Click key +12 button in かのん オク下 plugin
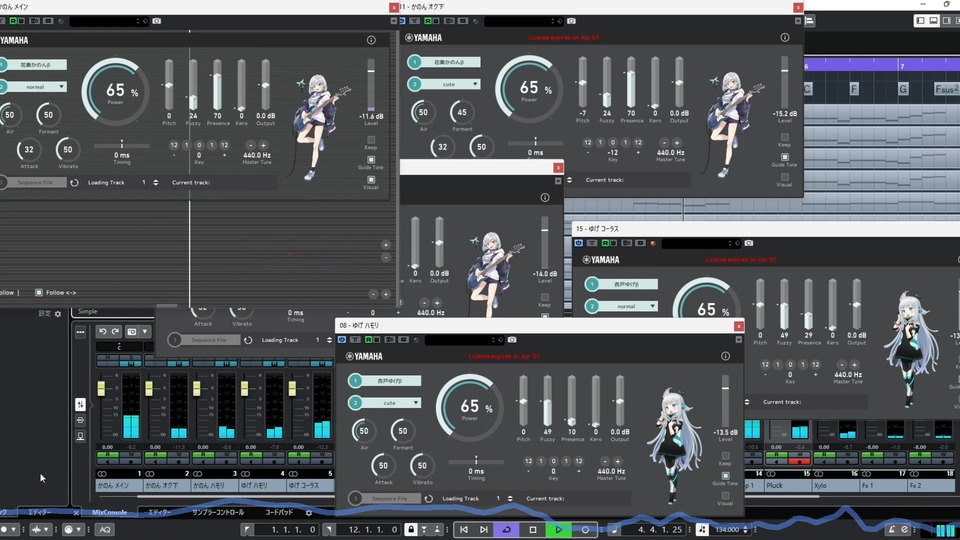The height and width of the screenshot is (540, 960). pos(638,143)
